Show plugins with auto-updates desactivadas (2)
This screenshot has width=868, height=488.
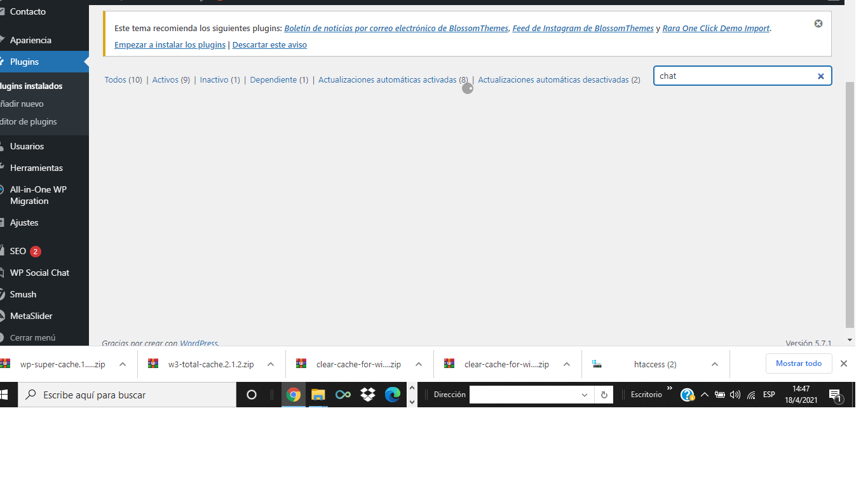click(559, 80)
